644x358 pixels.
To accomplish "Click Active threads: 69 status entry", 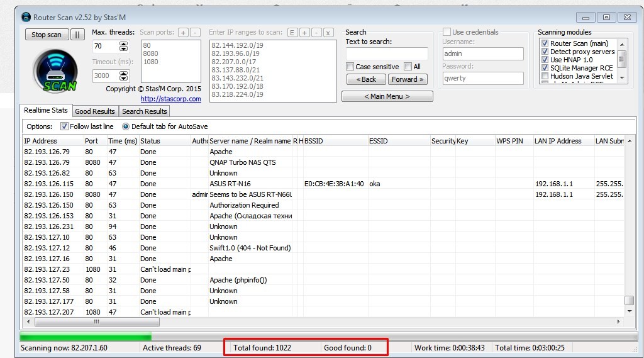I will tap(172, 348).
